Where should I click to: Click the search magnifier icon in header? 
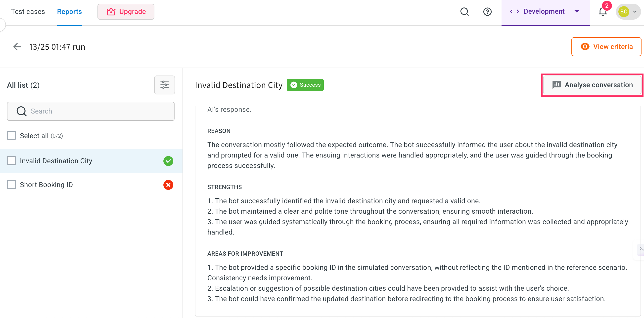click(x=464, y=11)
